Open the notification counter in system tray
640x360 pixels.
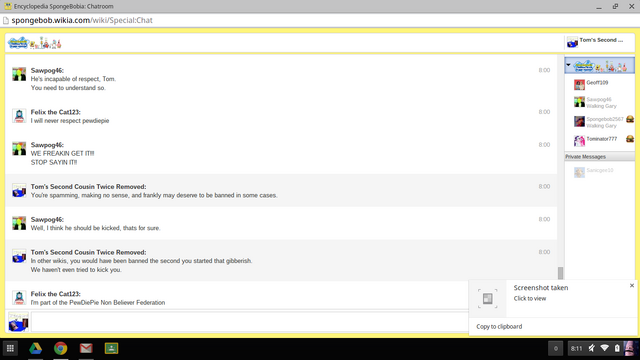point(555,348)
